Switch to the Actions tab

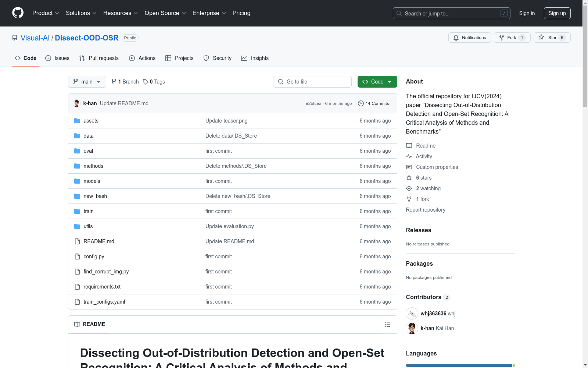click(142, 58)
